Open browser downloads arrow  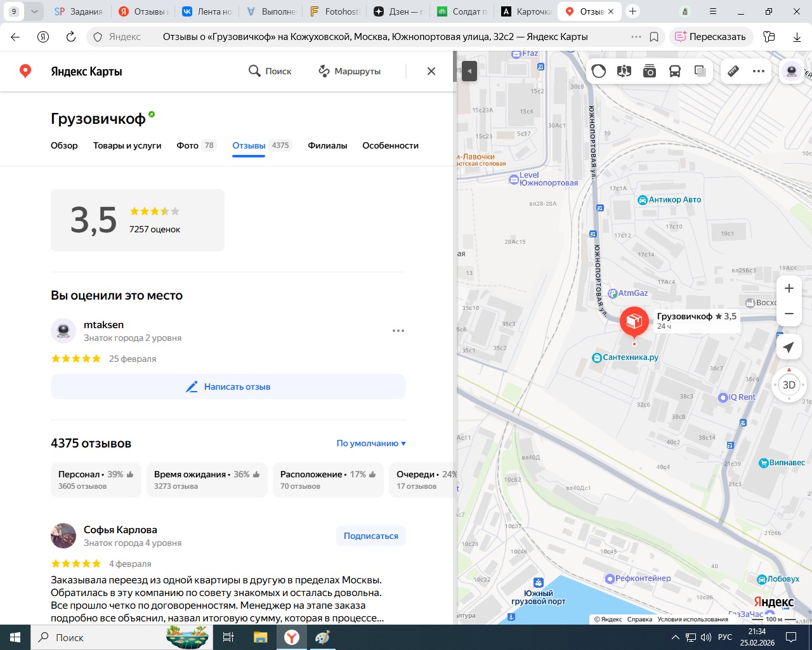(x=797, y=37)
